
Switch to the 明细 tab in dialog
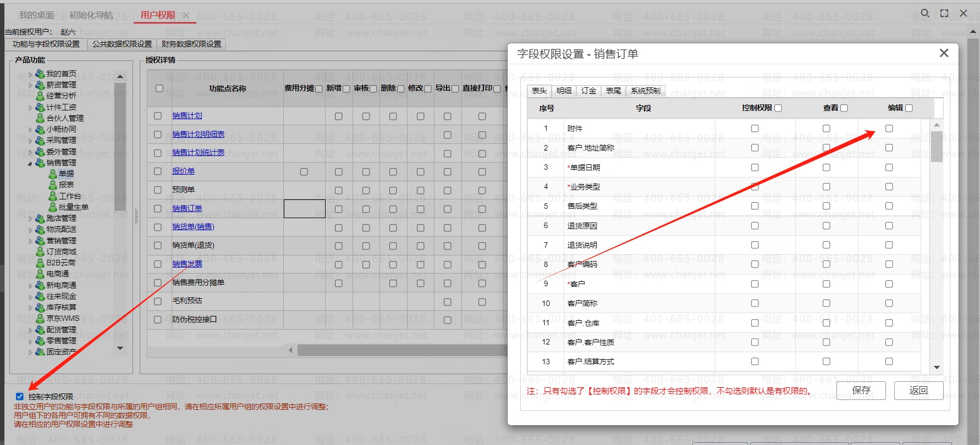coord(564,91)
